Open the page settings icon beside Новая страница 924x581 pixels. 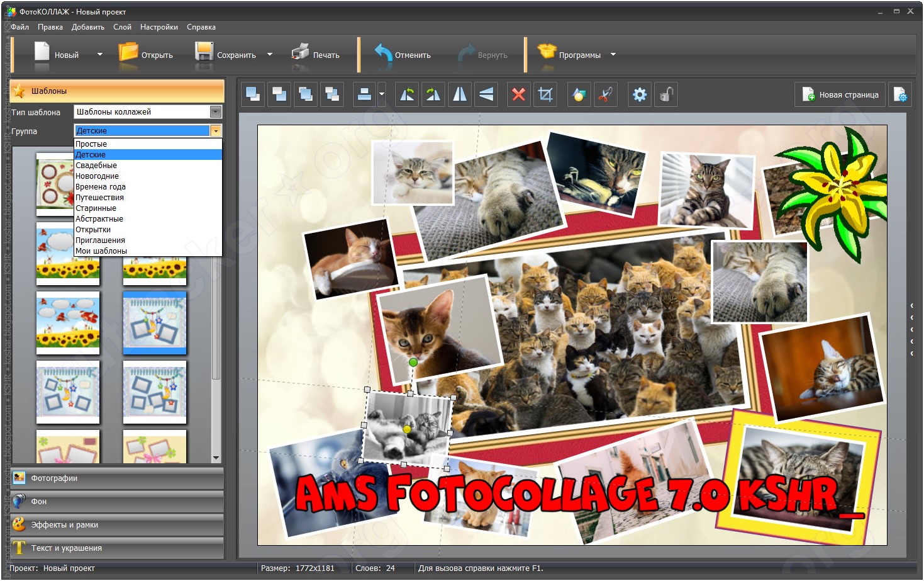[x=900, y=94]
